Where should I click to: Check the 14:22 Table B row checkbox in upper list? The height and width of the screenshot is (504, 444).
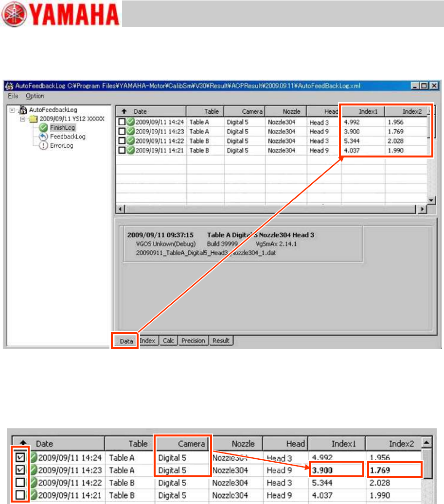click(122, 140)
